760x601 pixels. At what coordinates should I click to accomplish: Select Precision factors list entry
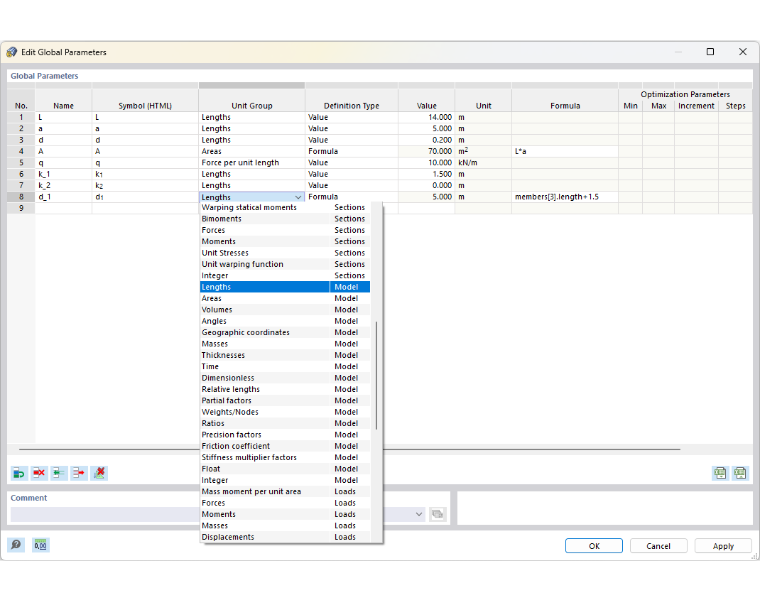(285, 435)
